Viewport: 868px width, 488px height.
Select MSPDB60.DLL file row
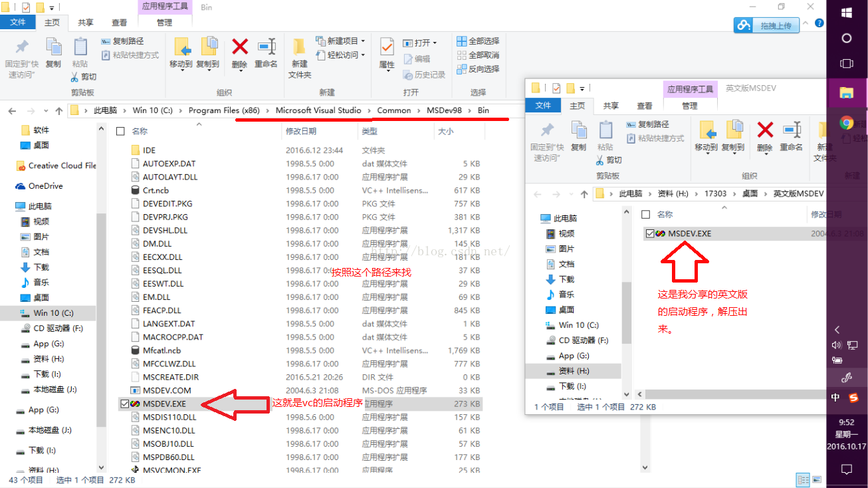(300, 457)
